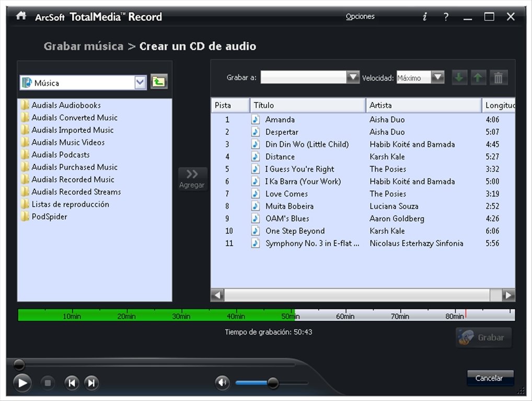Stop playback with the stop button
Viewport: 532px width, 401px height.
(48, 383)
